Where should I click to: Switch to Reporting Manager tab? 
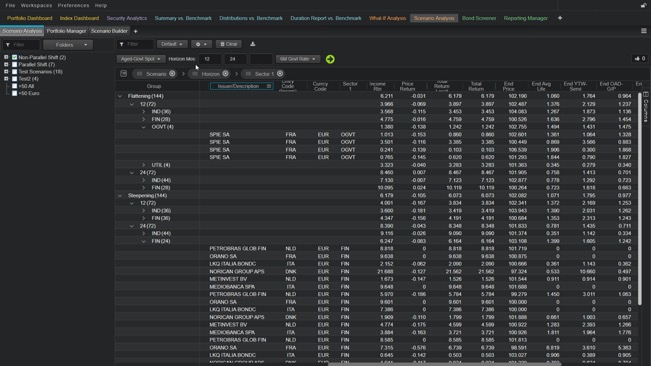click(526, 18)
